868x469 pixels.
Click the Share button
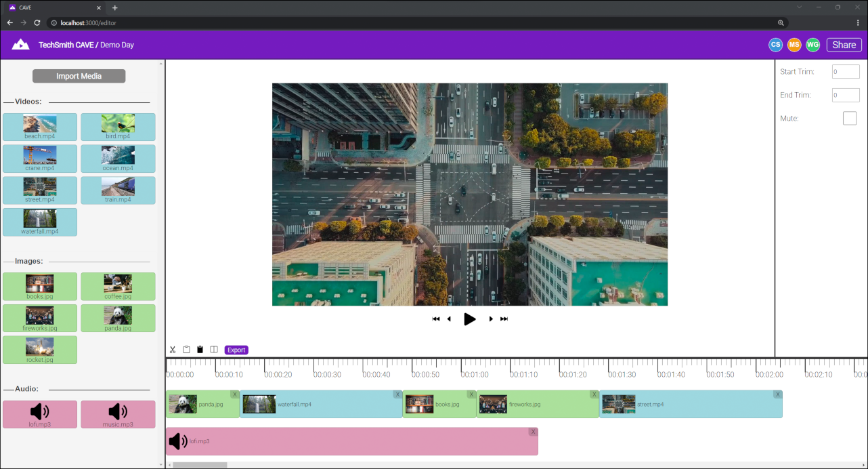844,44
